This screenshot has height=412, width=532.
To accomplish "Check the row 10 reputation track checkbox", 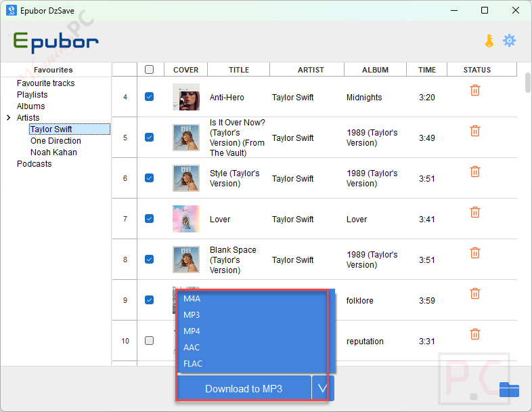I will (x=150, y=341).
